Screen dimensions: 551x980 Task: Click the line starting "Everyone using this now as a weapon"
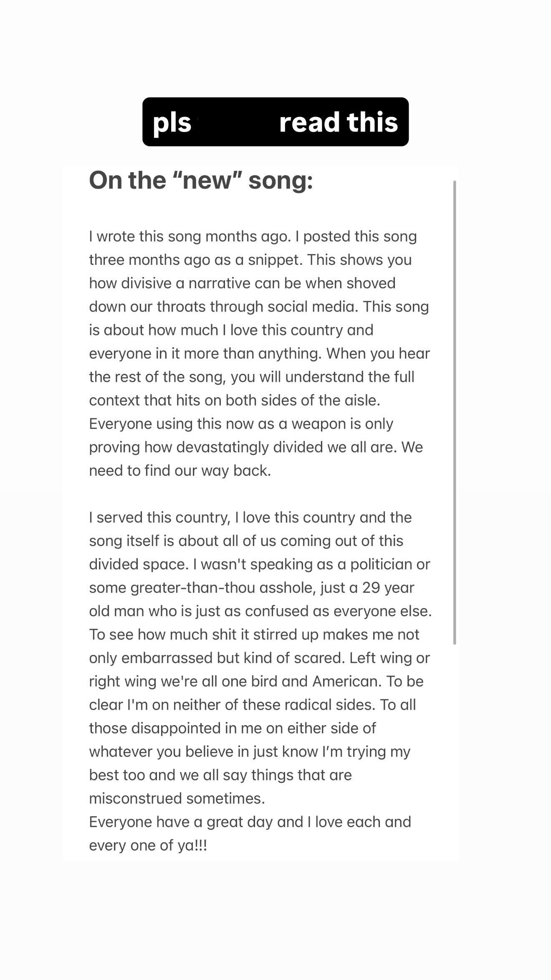[241, 424]
